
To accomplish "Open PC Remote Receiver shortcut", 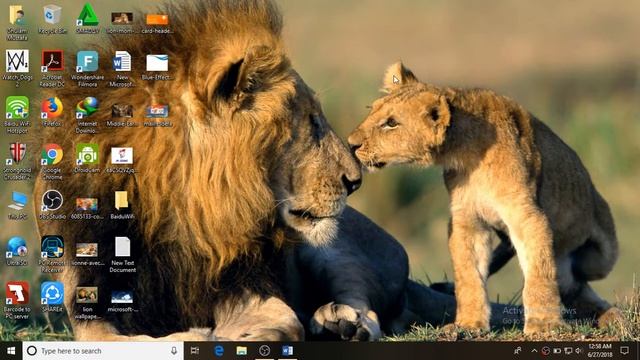I will pos(52,255).
